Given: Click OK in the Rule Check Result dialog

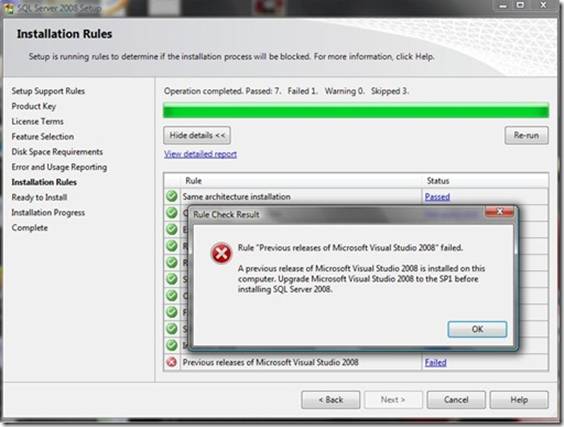Looking at the screenshot, I should [x=477, y=329].
